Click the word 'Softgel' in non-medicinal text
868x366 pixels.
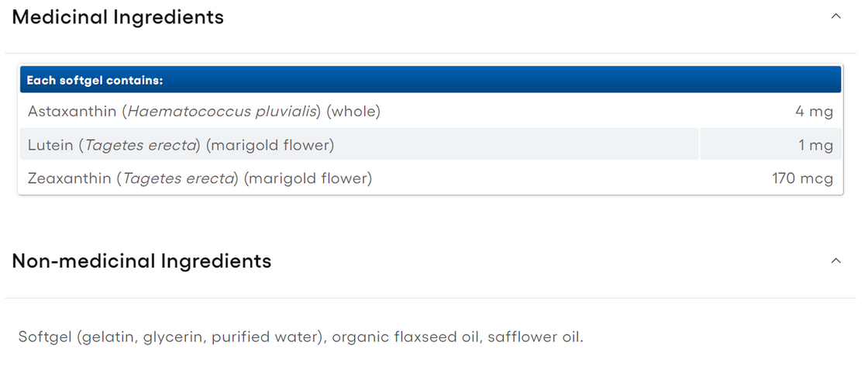[43, 337]
